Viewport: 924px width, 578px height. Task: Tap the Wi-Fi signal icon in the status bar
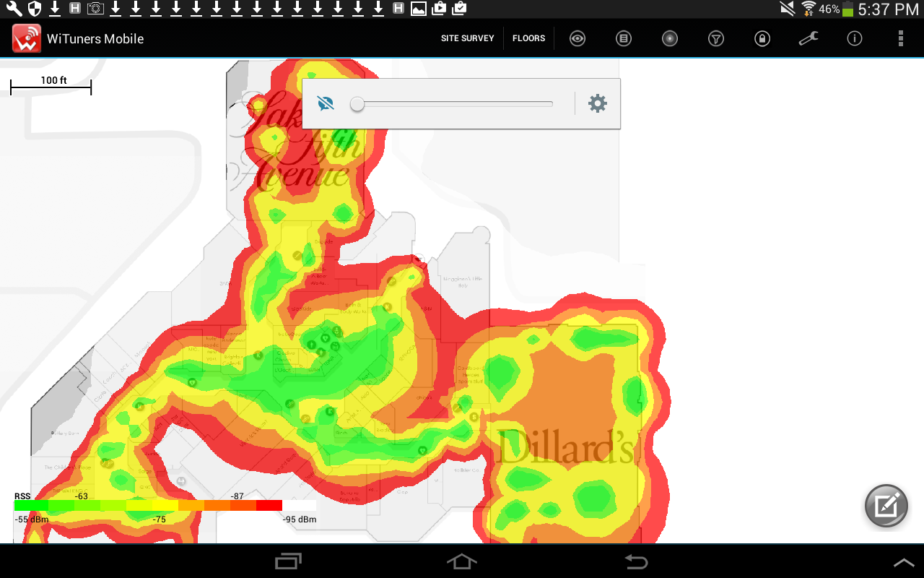[x=808, y=9]
